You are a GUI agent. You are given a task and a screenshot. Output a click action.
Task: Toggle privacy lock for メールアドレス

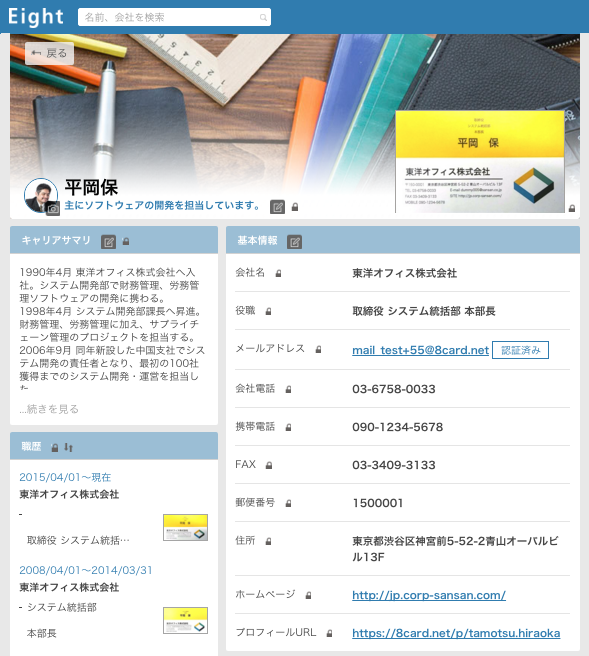point(318,349)
